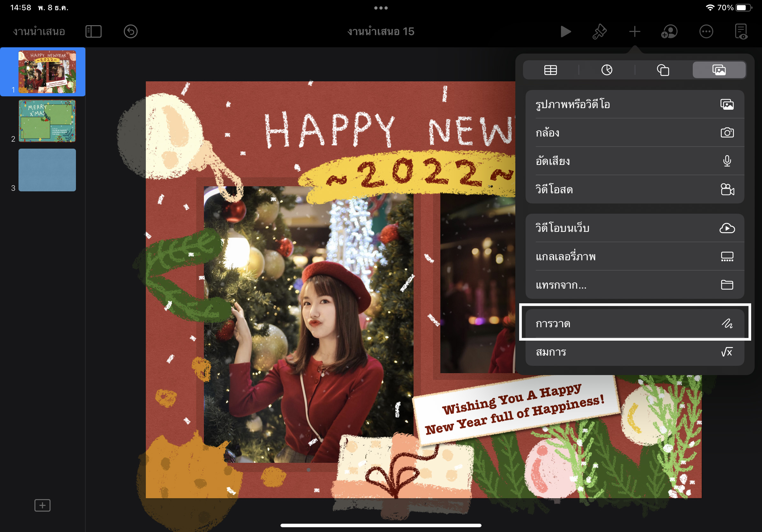Select the Media tab in popover

point(719,70)
